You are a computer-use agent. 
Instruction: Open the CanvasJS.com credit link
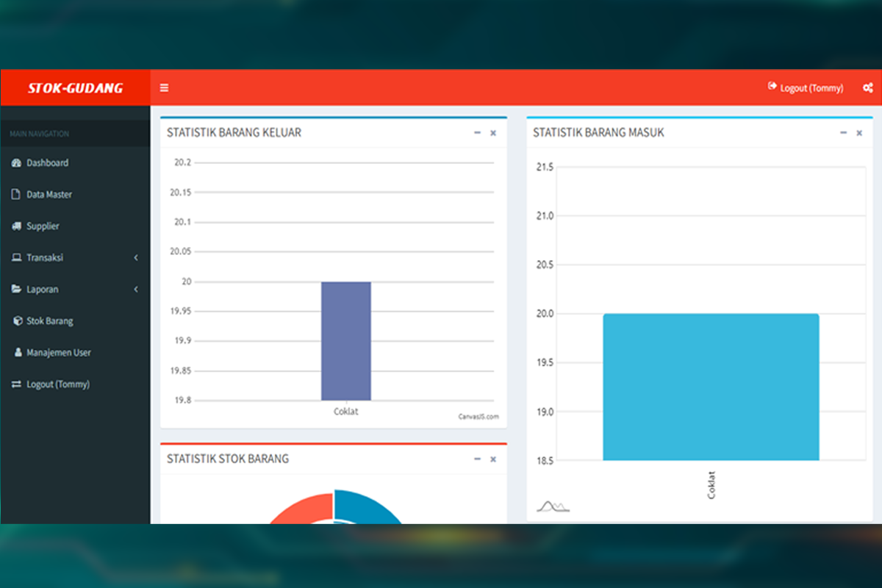pyautogui.click(x=478, y=417)
